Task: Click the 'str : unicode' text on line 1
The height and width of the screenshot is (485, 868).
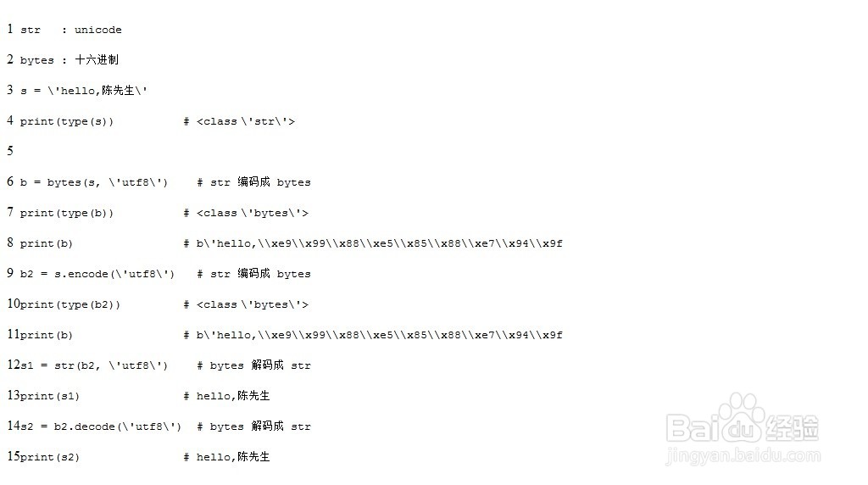Action: tap(71, 31)
